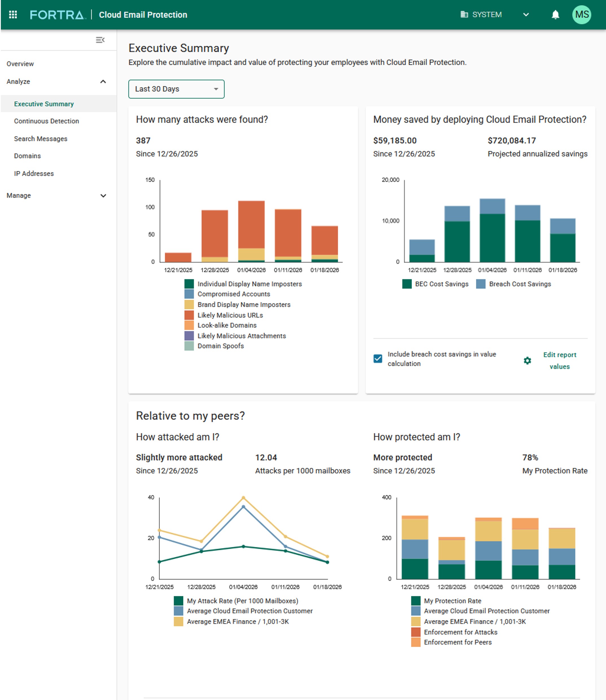Open the SYSTEM organization dropdown arrow
This screenshot has height=700, width=606.
tap(526, 15)
